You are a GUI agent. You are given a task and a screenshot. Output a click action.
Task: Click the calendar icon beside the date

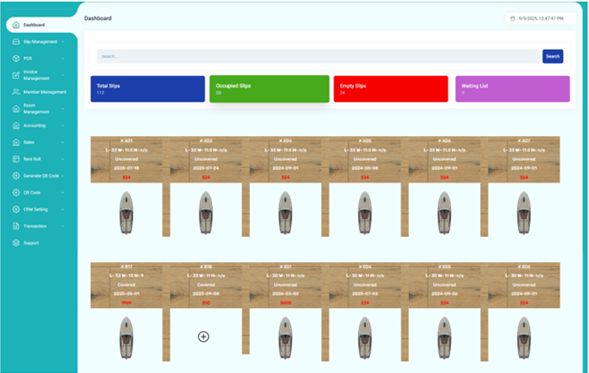(512, 18)
